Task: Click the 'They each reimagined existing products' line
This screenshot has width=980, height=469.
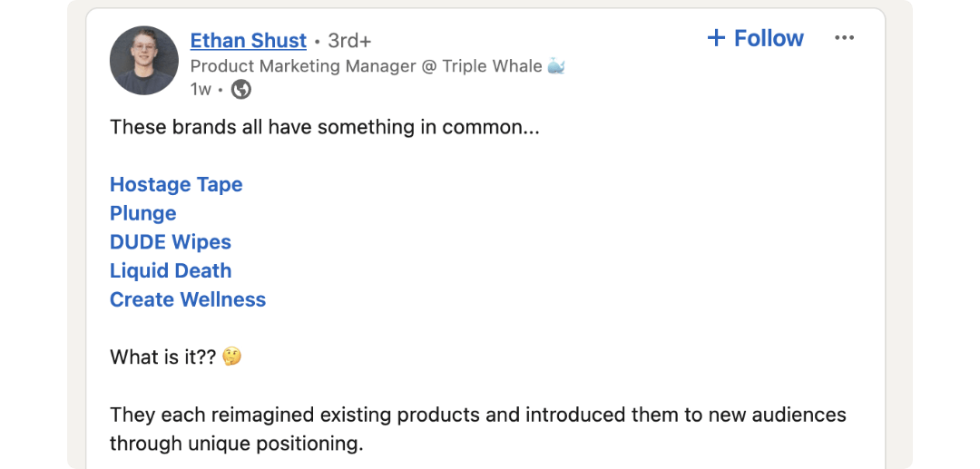Action: point(477,415)
